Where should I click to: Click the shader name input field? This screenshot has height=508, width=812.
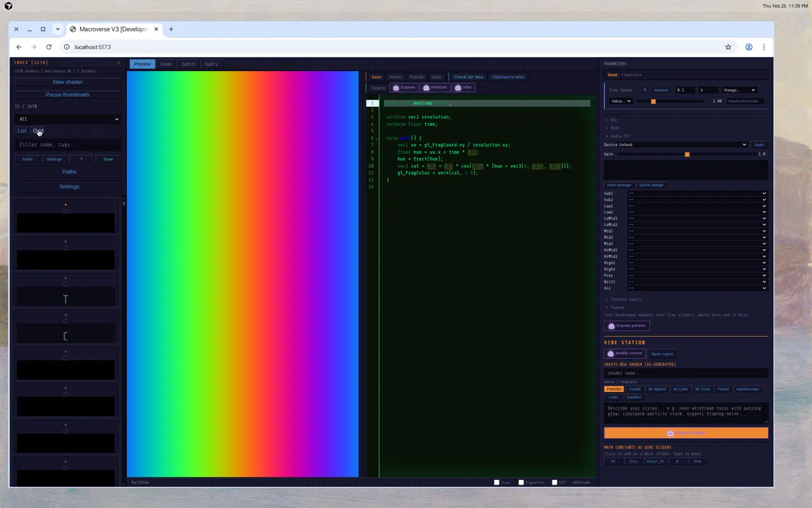tap(686, 373)
